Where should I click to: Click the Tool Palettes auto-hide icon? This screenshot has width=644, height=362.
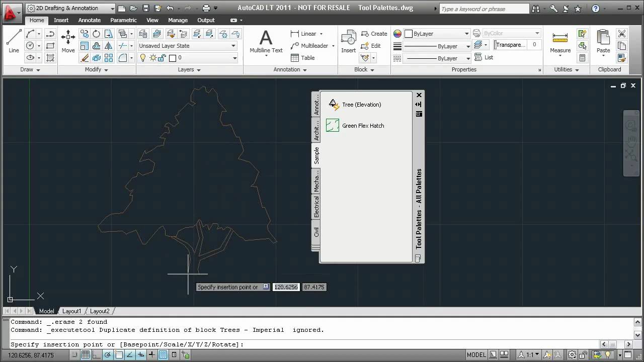click(x=418, y=104)
